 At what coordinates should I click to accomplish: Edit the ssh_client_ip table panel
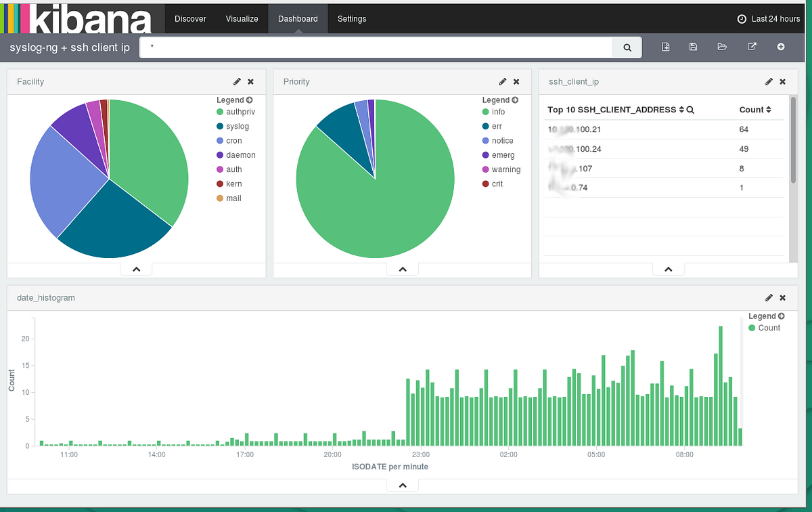[x=769, y=81]
